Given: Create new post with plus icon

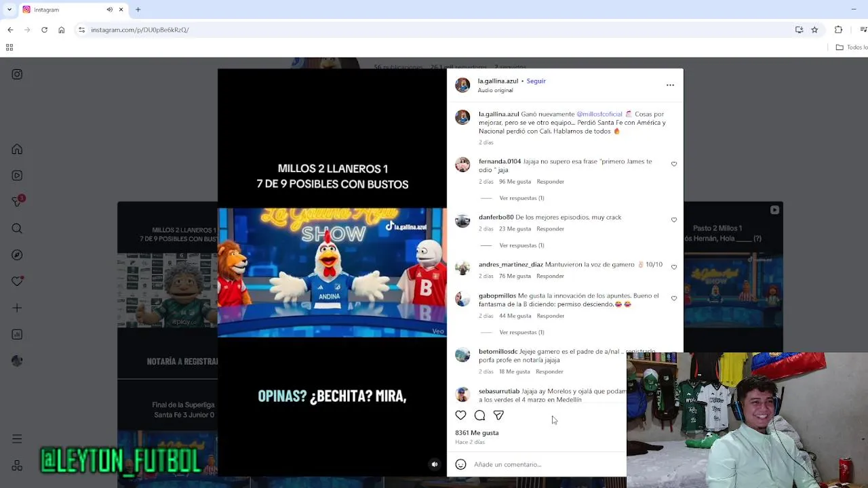Looking at the screenshot, I should click(17, 308).
